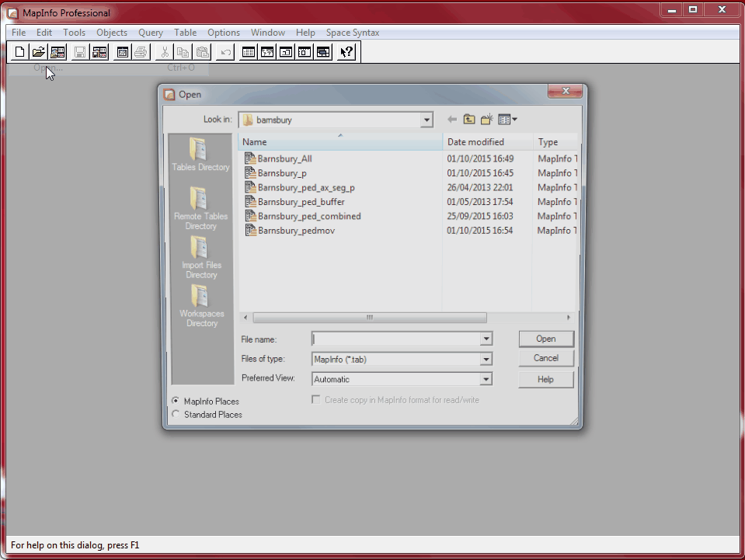Viewport: 745px width, 560px height.
Task: Click the Save Workspace toolbar icon
Action: [x=99, y=52]
